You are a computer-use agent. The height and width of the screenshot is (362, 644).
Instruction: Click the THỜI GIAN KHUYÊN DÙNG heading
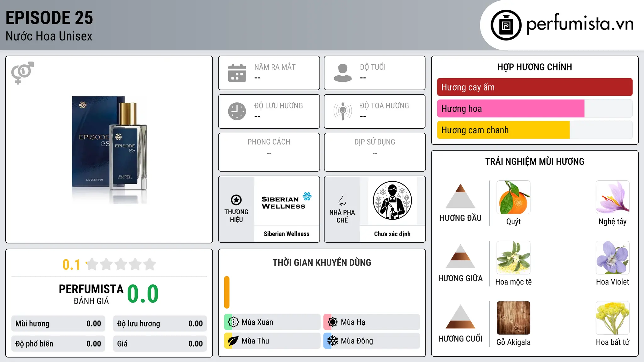tap(322, 262)
